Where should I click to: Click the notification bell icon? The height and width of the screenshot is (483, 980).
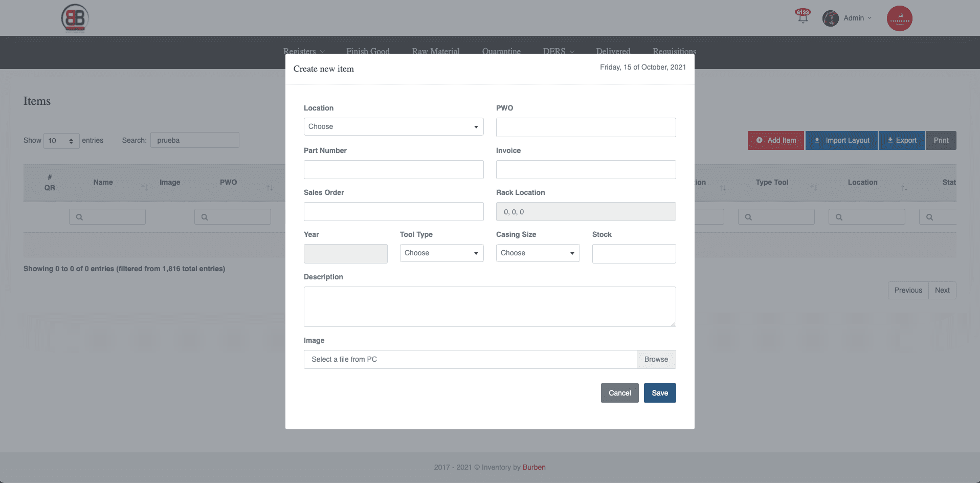click(x=803, y=17)
